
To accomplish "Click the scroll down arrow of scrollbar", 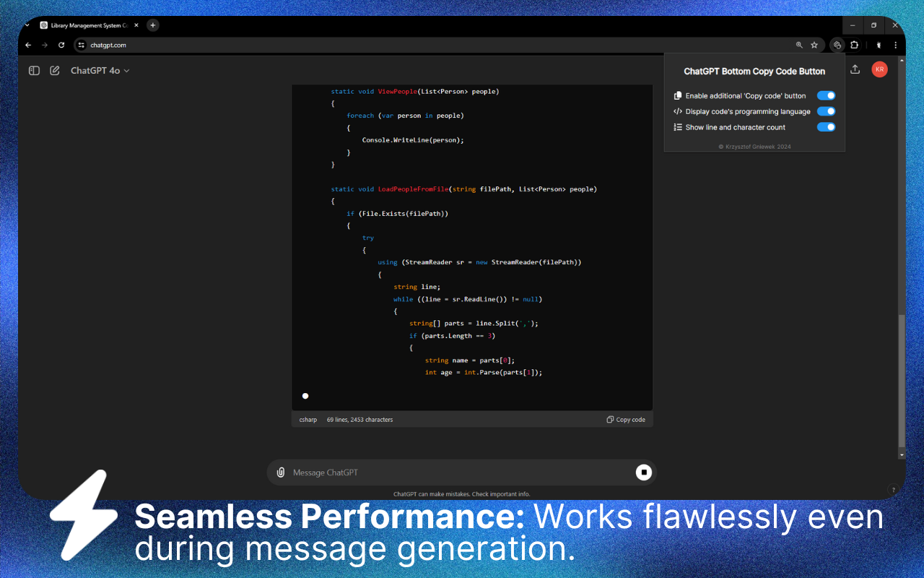I will tap(901, 455).
